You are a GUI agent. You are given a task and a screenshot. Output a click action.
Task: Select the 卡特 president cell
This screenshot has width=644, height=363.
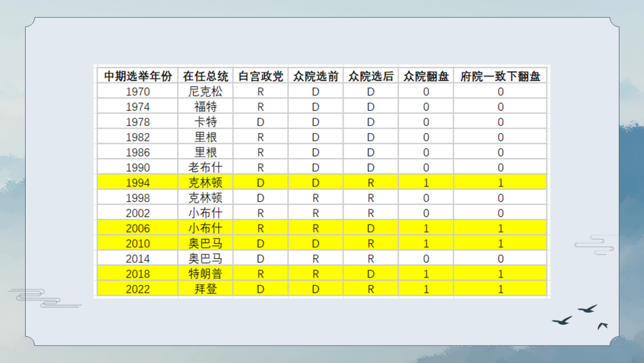[x=205, y=122]
